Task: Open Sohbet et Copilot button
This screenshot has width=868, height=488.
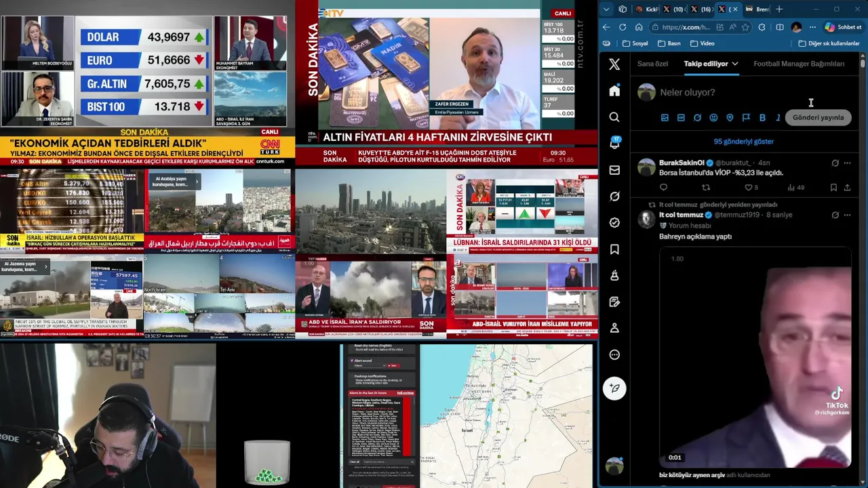Action: pos(842,27)
